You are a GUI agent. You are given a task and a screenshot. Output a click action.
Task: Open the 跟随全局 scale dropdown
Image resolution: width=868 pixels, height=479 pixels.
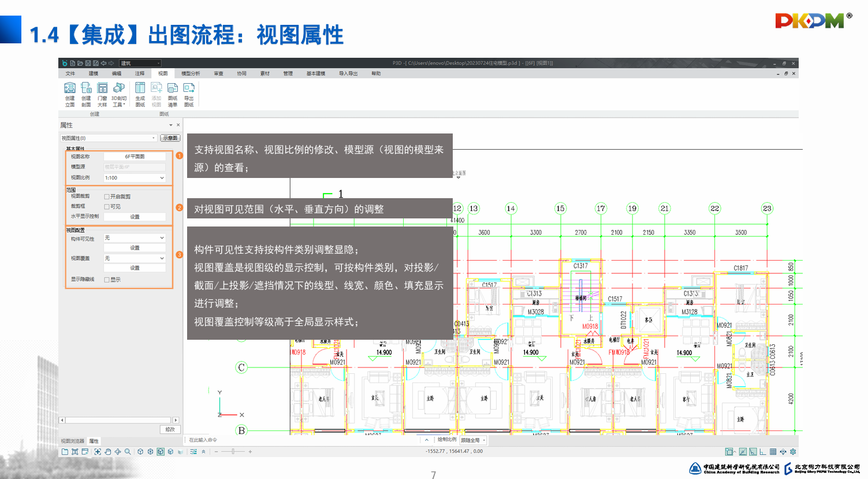click(473, 440)
